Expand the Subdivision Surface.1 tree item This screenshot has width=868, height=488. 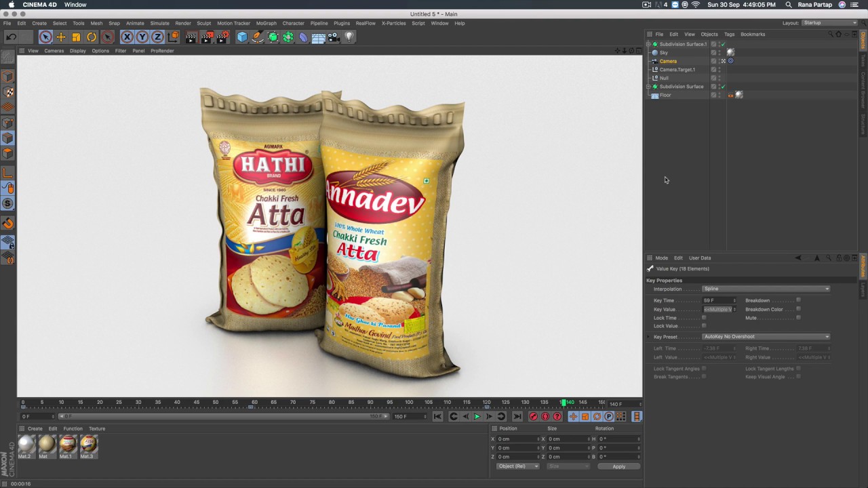pyautogui.click(x=648, y=44)
